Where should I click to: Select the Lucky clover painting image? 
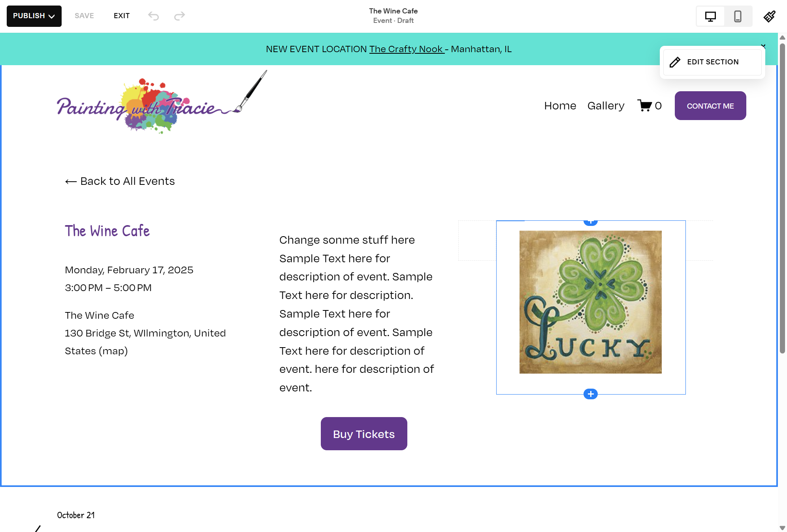pyautogui.click(x=590, y=302)
